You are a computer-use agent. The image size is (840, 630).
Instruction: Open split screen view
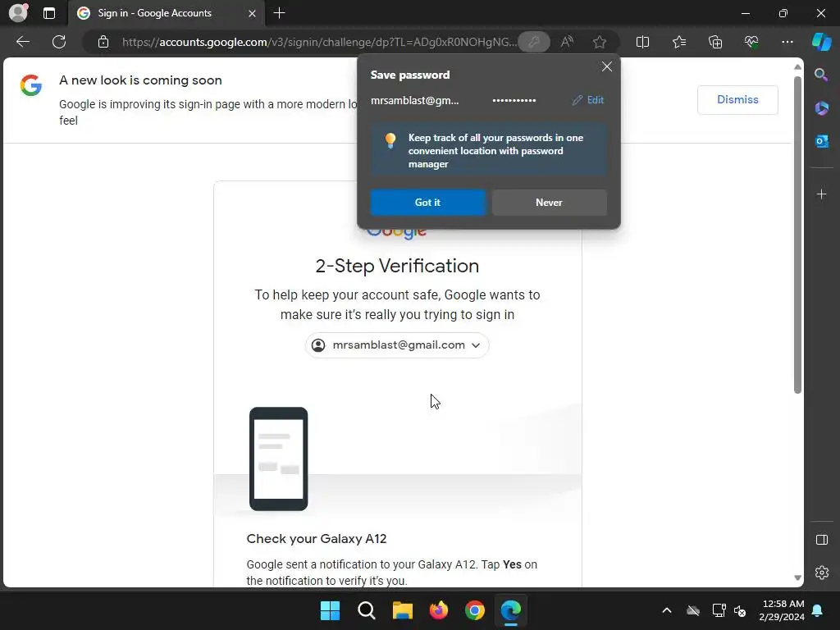click(642, 42)
